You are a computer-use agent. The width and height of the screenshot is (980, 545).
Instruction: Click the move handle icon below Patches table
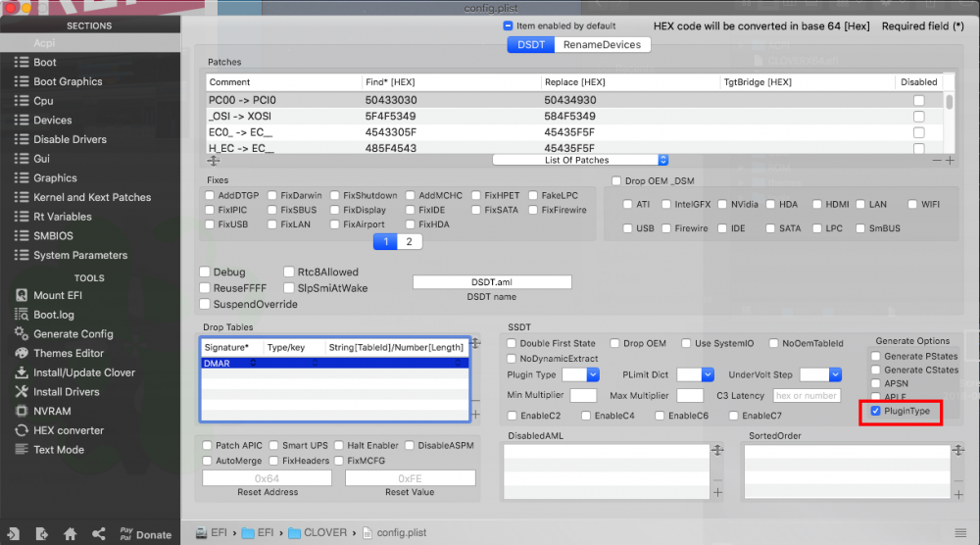point(214,162)
